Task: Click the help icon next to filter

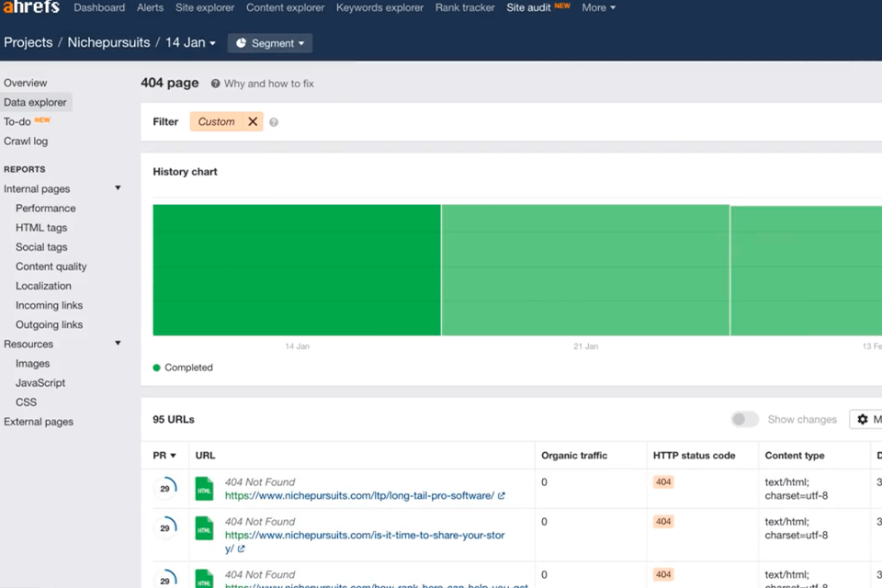Action: 274,122
